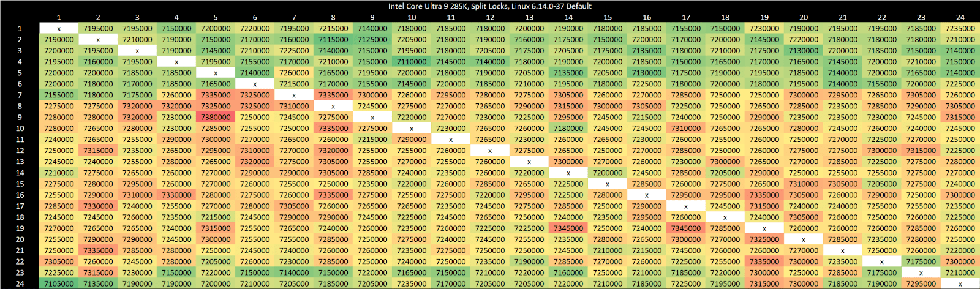Select 7305000 in row 22, column 1
Image resolution: width=980 pixels, height=289 pixels.
[59, 261]
